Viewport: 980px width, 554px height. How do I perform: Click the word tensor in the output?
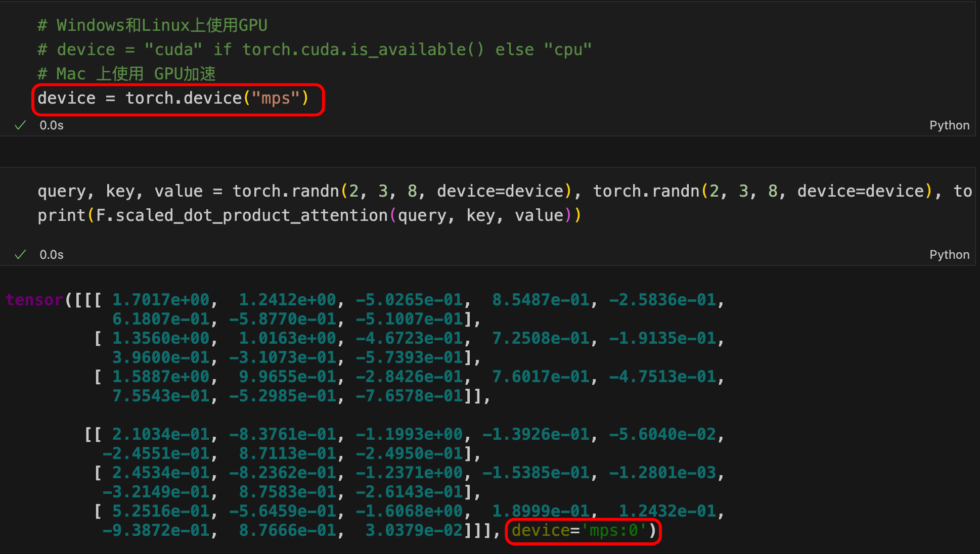coord(34,300)
